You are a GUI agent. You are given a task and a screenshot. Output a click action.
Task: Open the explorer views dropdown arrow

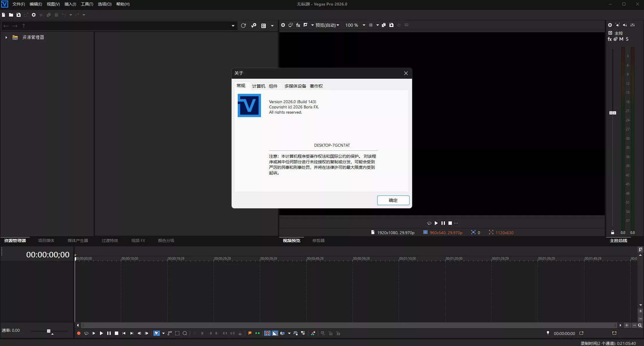click(272, 26)
